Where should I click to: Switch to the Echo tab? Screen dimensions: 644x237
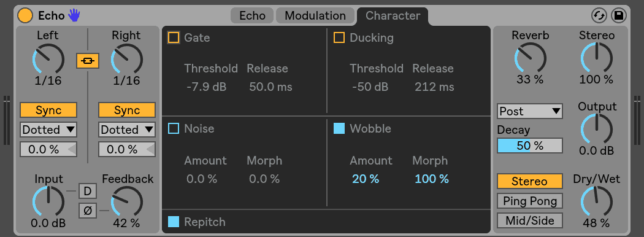(x=252, y=15)
